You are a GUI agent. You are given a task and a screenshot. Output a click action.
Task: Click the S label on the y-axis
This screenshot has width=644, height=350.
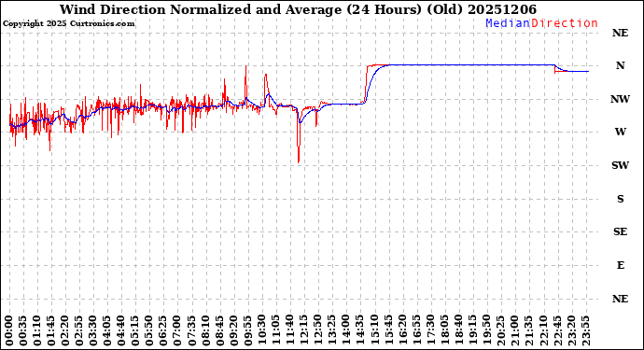click(x=620, y=199)
